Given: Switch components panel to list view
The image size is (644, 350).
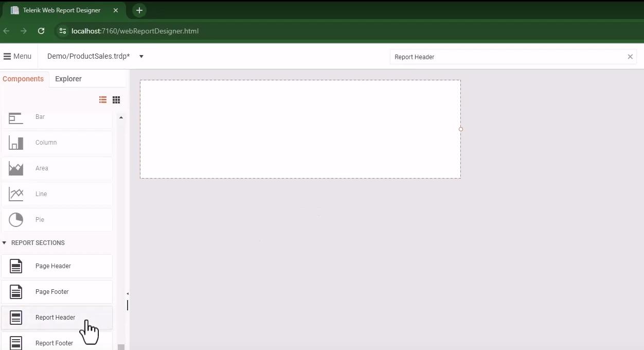Looking at the screenshot, I should [x=102, y=99].
